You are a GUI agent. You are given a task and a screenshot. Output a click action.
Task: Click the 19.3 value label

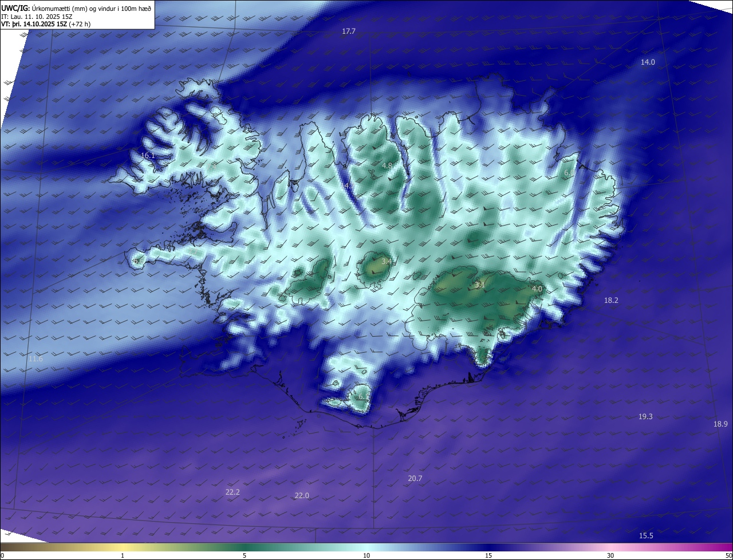pyautogui.click(x=645, y=417)
